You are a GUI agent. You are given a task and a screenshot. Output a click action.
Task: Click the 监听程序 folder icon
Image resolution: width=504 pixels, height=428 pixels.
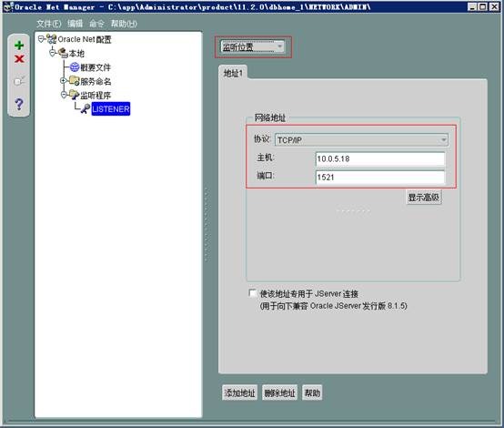tap(75, 95)
